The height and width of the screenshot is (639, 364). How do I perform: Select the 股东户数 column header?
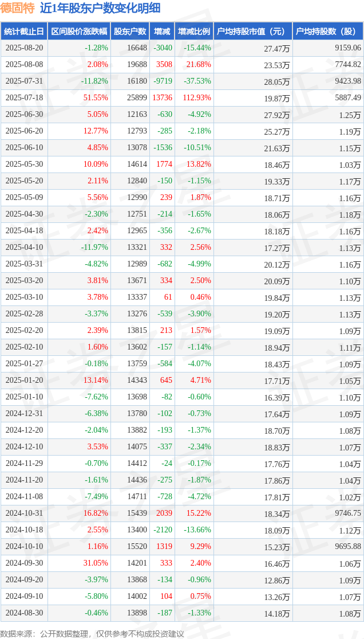(130, 31)
